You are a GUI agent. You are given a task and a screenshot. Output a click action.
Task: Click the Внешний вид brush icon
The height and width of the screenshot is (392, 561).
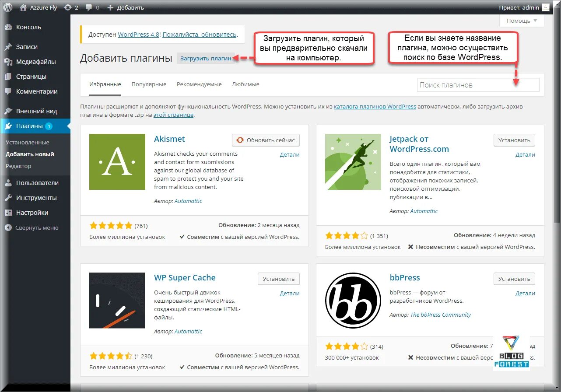pyautogui.click(x=8, y=111)
